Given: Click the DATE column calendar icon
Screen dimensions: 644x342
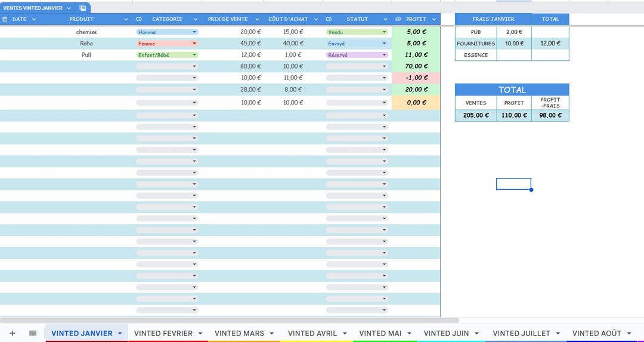Looking at the screenshot, I should [x=5, y=19].
